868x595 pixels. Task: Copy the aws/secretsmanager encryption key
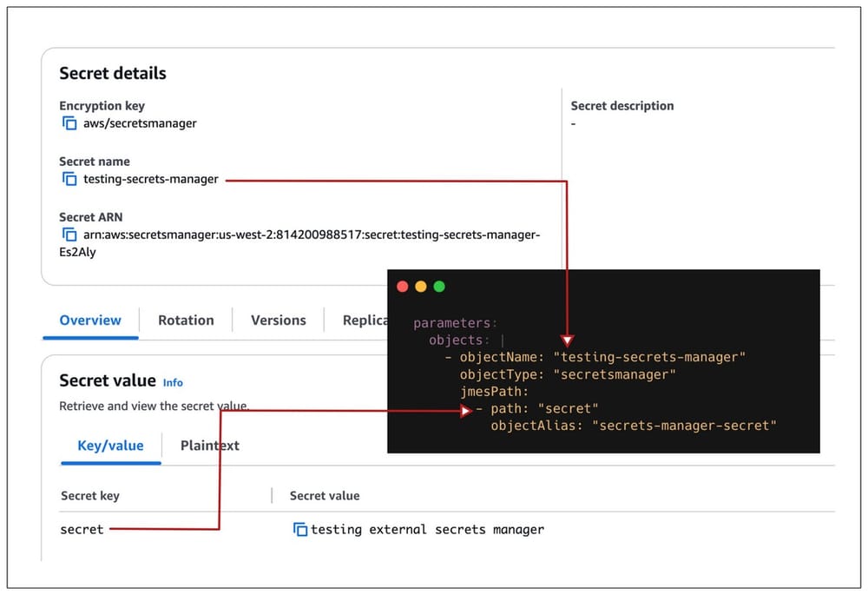tap(69, 123)
